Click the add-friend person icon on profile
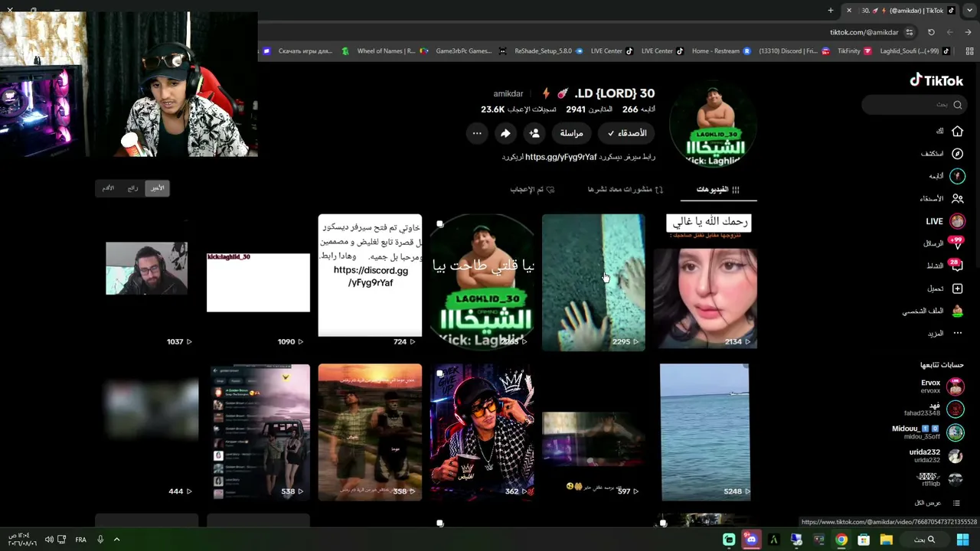Viewport: 980px width, 551px height. tap(534, 133)
